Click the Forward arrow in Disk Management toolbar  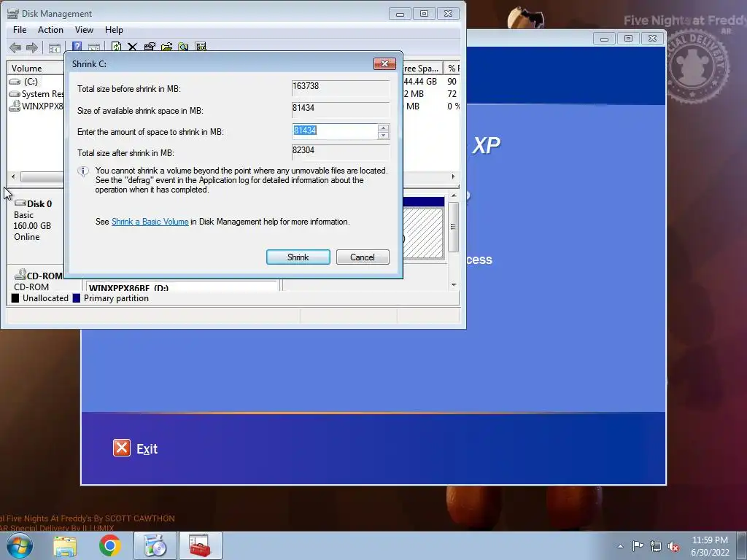pos(32,47)
